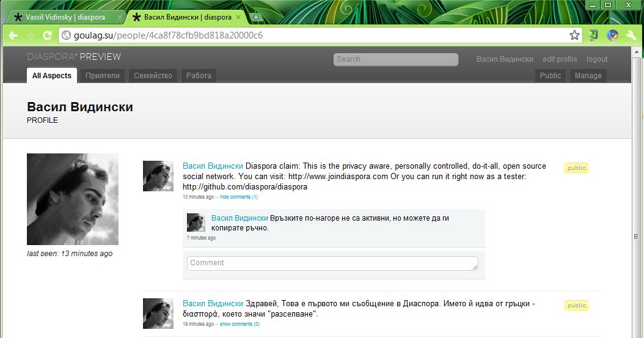The height and width of the screenshot is (338, 644).
Task: Click author name on Diaspora claim post
Action: point(213,166)
